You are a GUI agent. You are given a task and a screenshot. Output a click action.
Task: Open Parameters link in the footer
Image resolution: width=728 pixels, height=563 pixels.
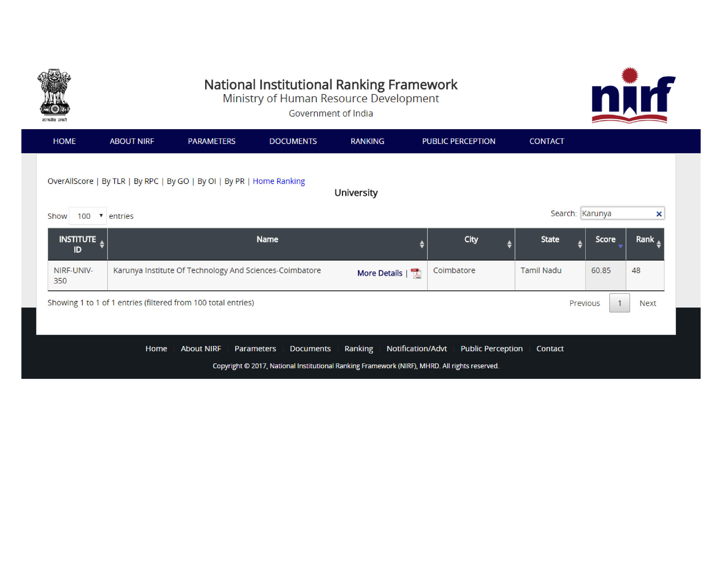point(255,349)
